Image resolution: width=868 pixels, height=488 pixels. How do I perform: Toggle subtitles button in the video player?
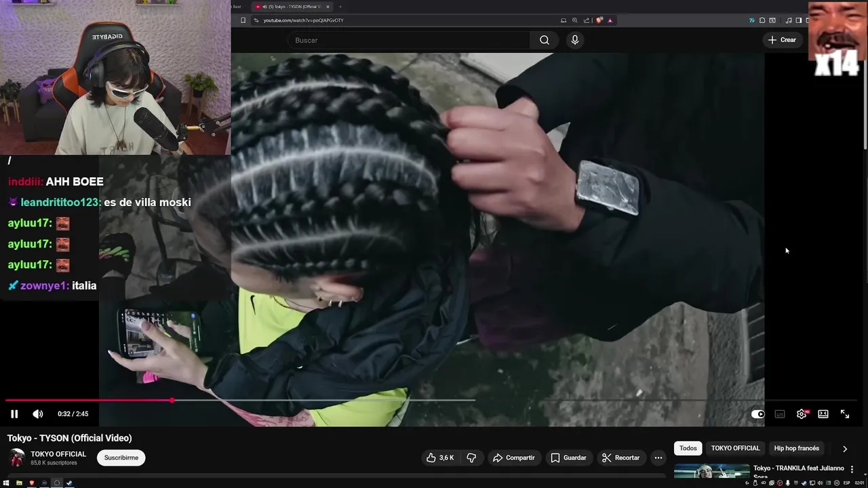coord(780,414)
